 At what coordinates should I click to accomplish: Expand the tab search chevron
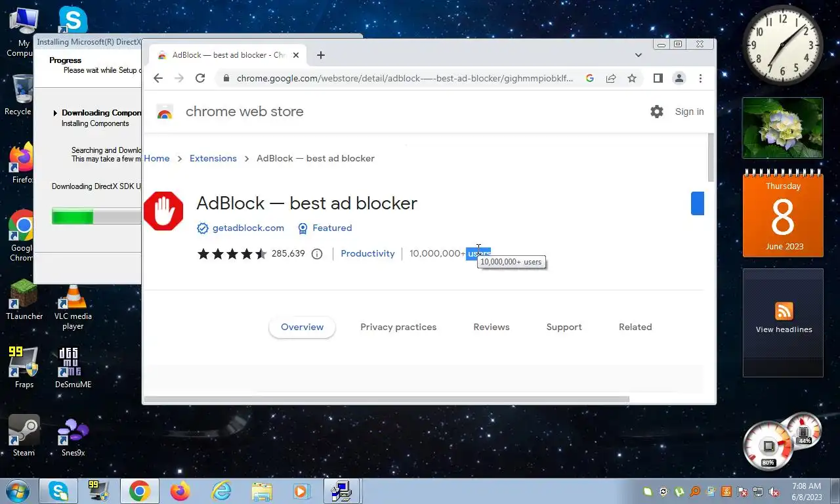click(639, 55)
